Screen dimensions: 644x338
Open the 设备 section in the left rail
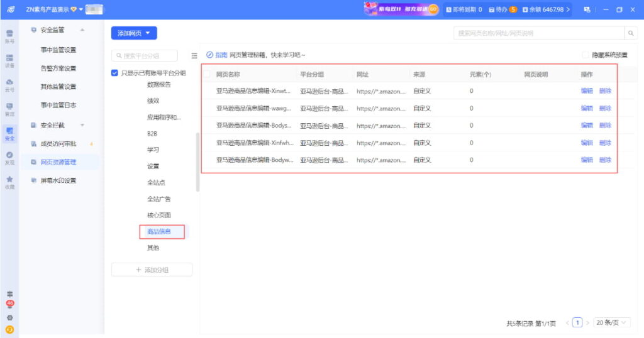9,61
